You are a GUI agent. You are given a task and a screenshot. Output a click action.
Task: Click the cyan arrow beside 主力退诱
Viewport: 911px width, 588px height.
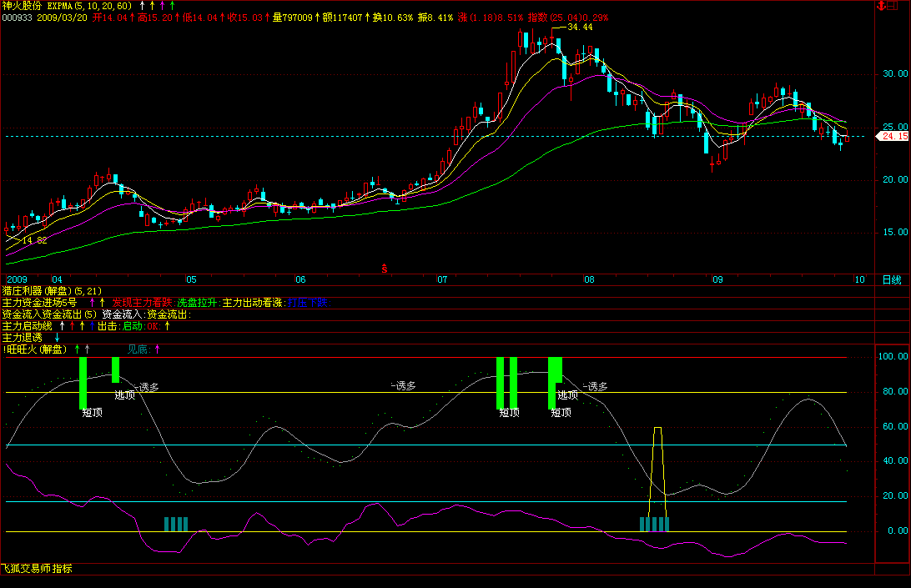tap(58, 338)
